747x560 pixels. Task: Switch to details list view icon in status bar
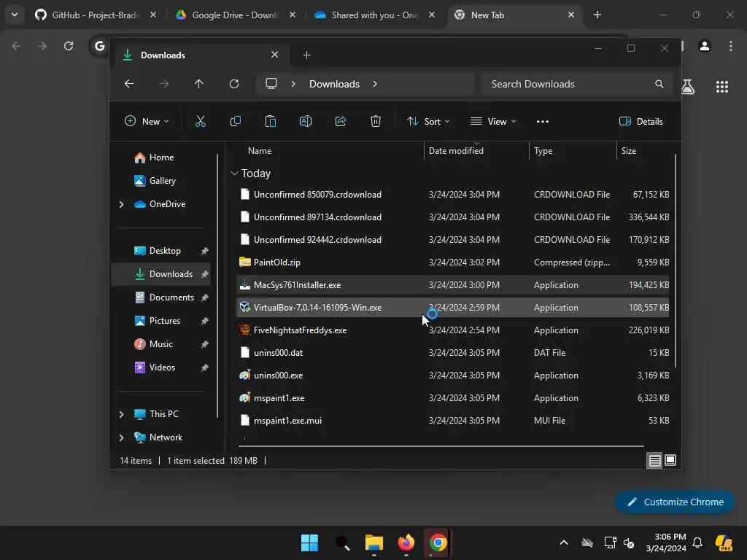(x=654, y=461)
